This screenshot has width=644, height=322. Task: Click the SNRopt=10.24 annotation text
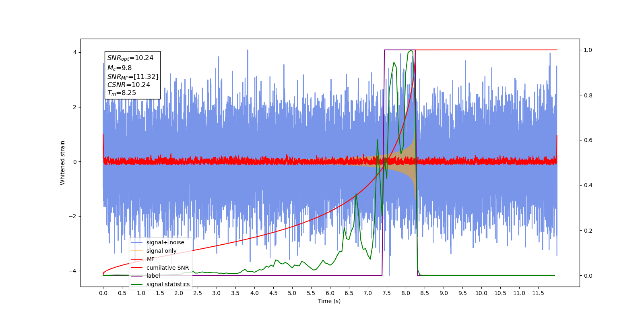point(130,58)
